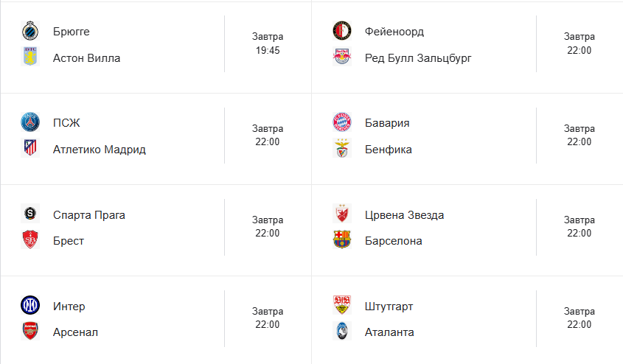Click the Benfica club badge
Screen dimensions: 623x364
pos(341,149)
